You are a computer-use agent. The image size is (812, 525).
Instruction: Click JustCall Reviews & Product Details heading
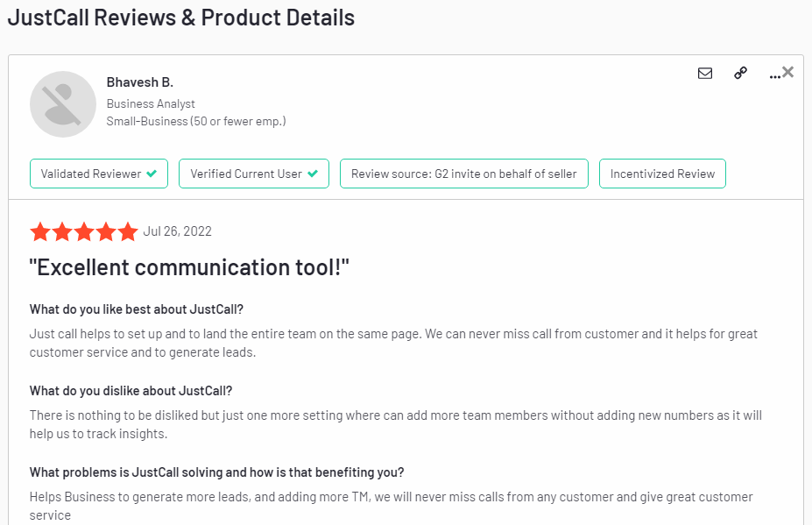click(181, 18)
